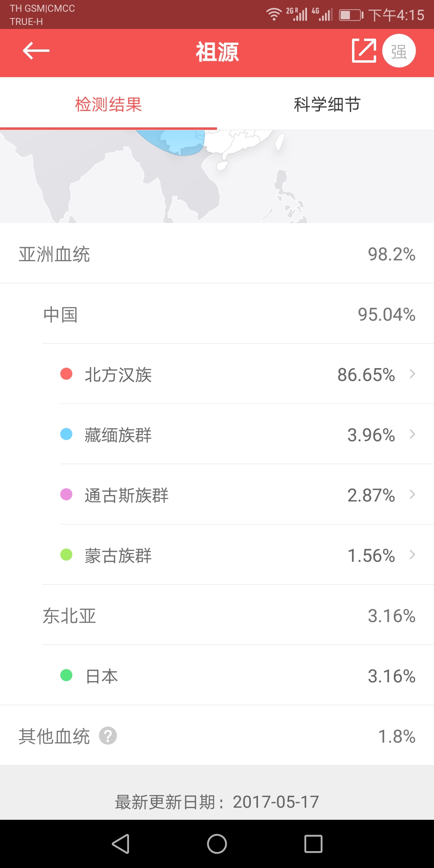Tap the battery status icon

point(351,15)
